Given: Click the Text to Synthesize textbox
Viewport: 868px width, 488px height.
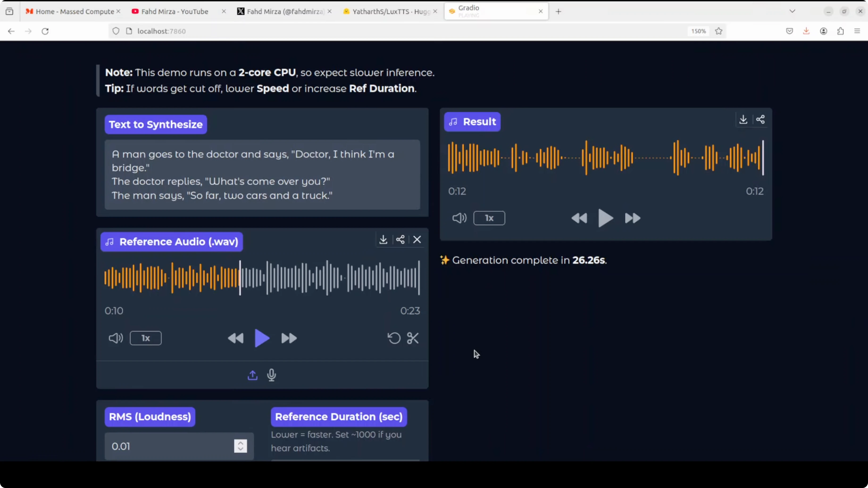Looking at the screenshot, I should pos(262,174).
